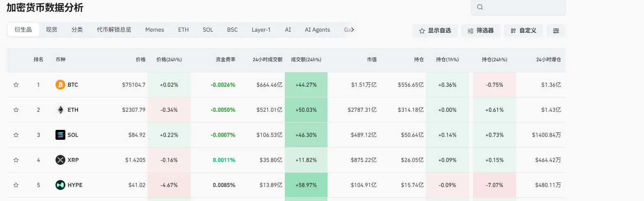This screenshot has height=201, width=644.
Task: Open the table settings sliders icon button
Action: click(556, 31)
